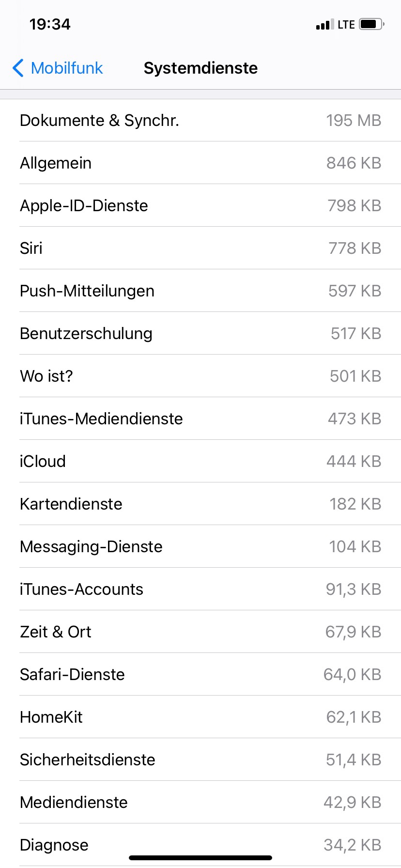Screen dimensions: 401x868
Task: Tap the Wo ist? entry
Action: click(200, 376)
